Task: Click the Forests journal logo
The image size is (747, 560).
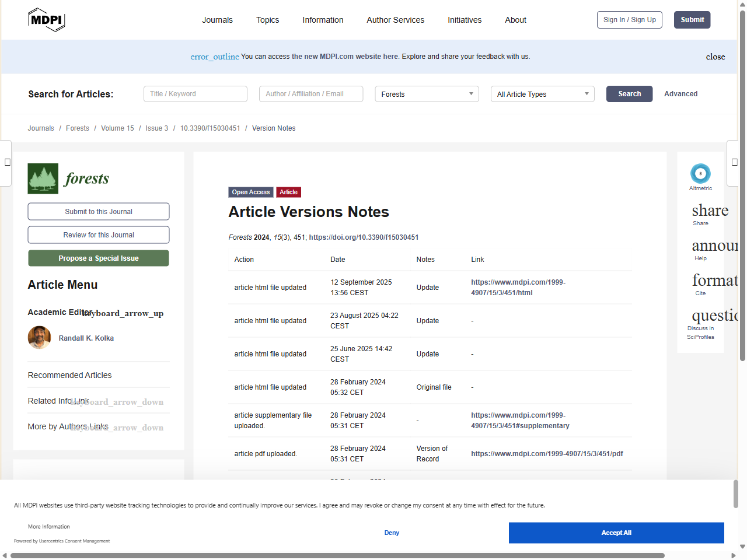Action: click(68, 178)
